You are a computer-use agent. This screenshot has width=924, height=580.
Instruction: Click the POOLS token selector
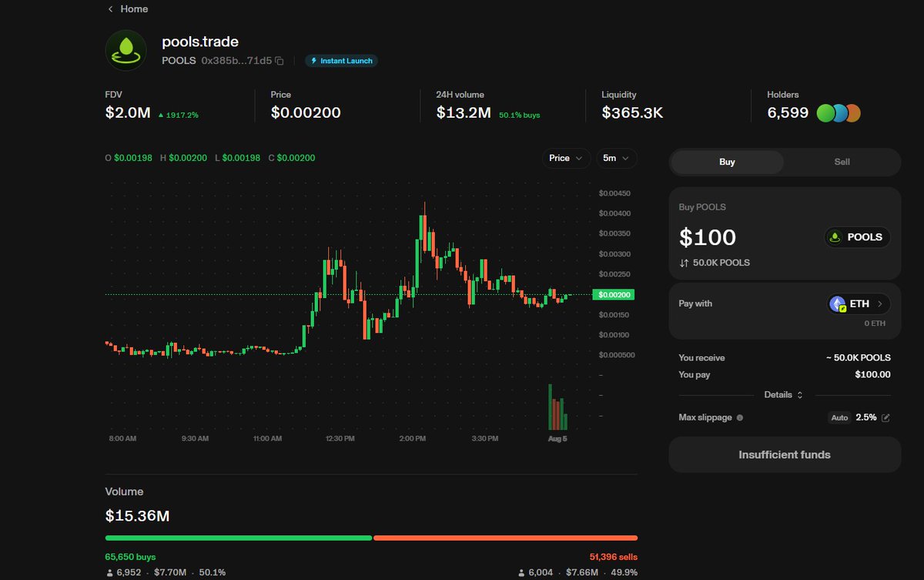click(857, 237)
